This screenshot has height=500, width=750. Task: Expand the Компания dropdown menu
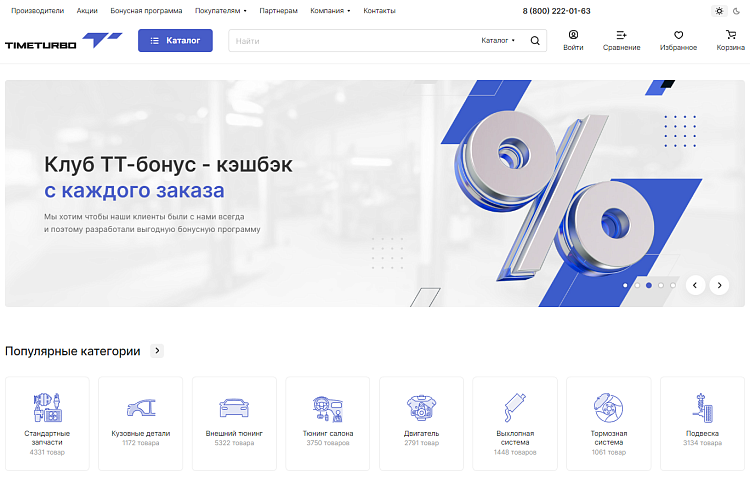330,11
